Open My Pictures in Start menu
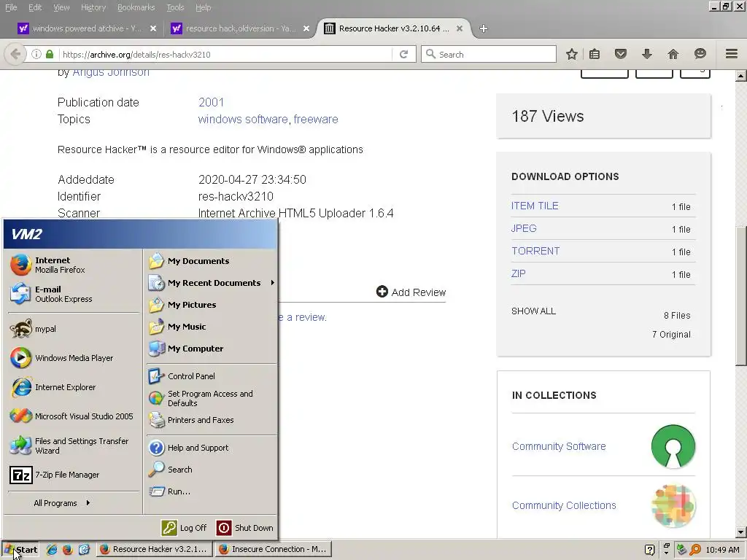 212,305
